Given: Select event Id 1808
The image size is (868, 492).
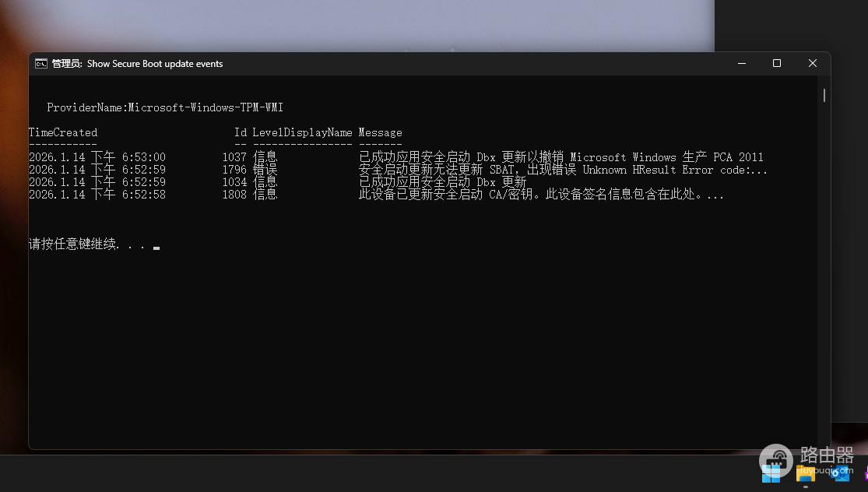Looking at the screenshot, I should point(234,195).
